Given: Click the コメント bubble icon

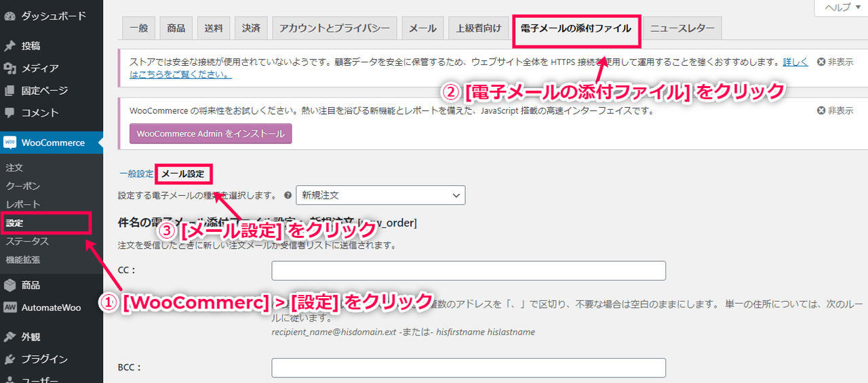Looking at the screenshot, I should [x=9, y=113].
